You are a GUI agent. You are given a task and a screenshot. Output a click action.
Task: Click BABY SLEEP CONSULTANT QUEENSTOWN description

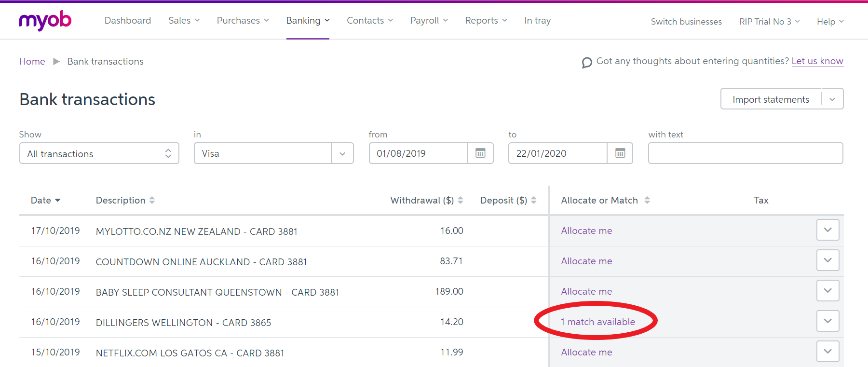217,292
